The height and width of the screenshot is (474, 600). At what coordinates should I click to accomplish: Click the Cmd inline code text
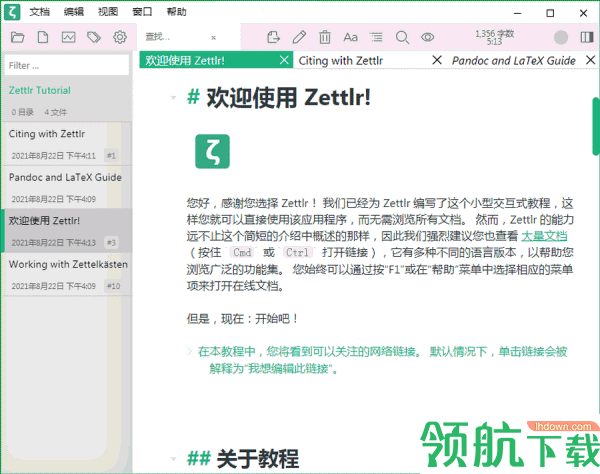point(242,252)
